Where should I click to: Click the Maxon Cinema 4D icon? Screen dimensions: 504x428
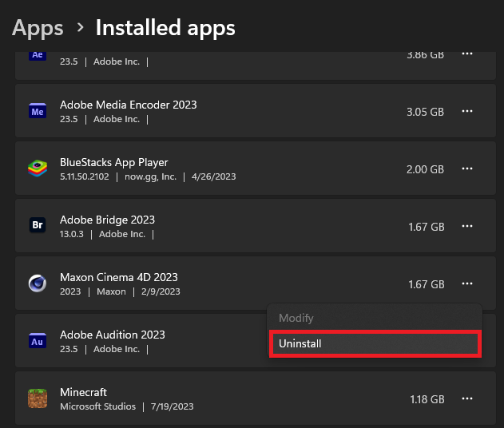(37, 284)
